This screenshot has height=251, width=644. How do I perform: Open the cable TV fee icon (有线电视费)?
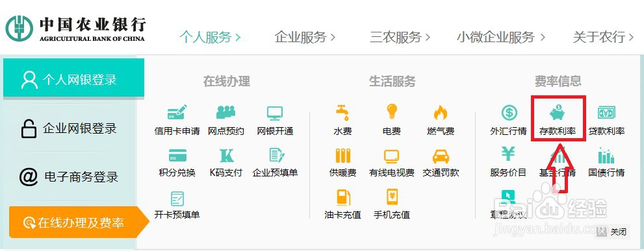(391, 156)
